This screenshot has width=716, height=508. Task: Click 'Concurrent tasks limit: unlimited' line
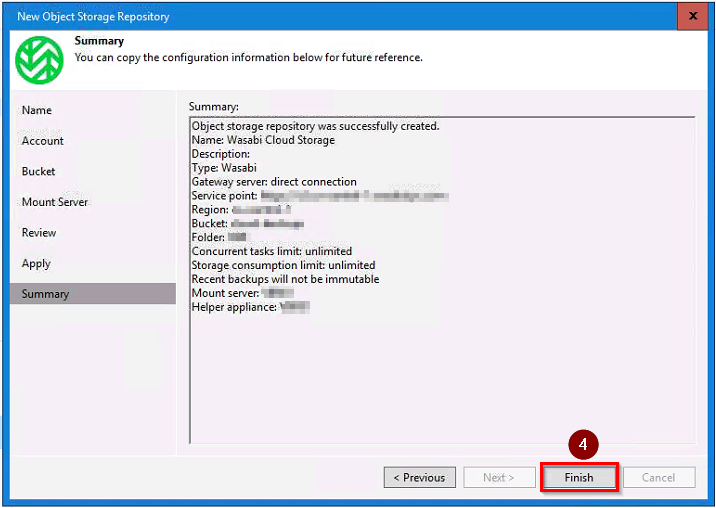[x=272, y=251]
